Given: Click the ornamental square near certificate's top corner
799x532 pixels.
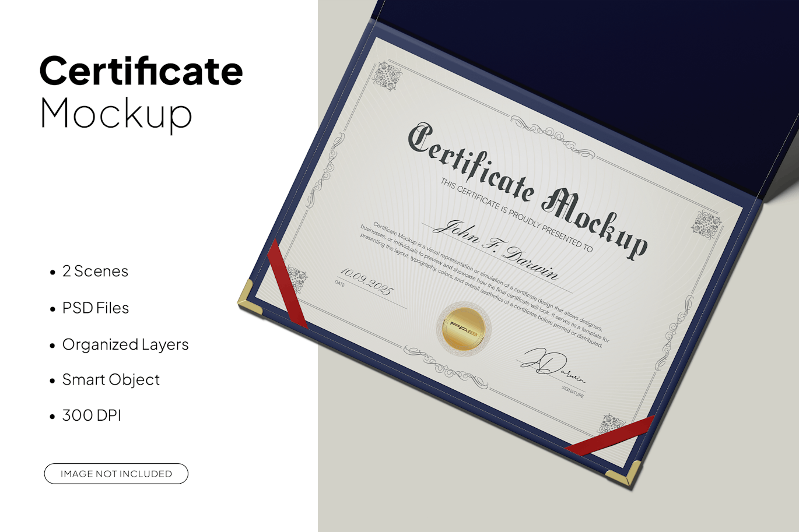Looking at the screenshot, I should point(386,76).
